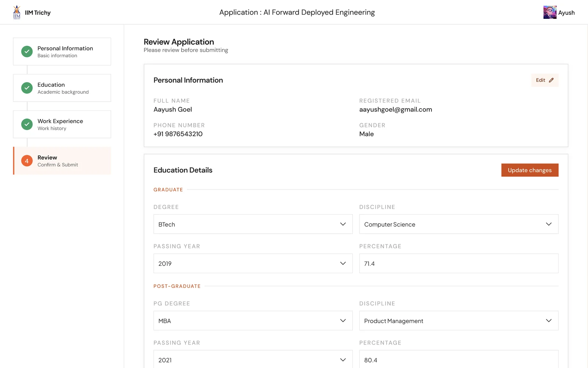This screenshot has width=588, height=368.
Task: Expand Product Management discipline dropdown
Action: click(x=459, y=321)
